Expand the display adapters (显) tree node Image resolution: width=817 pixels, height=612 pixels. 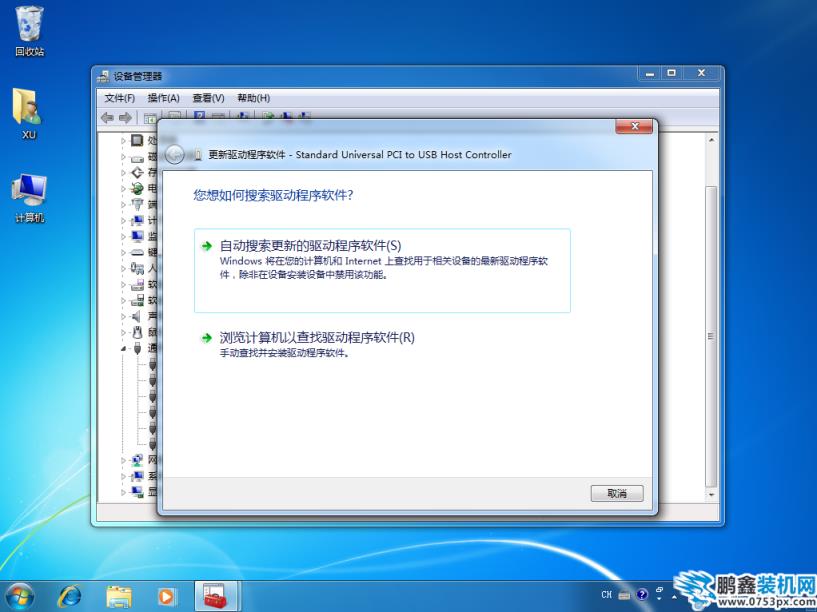[123, 492]
